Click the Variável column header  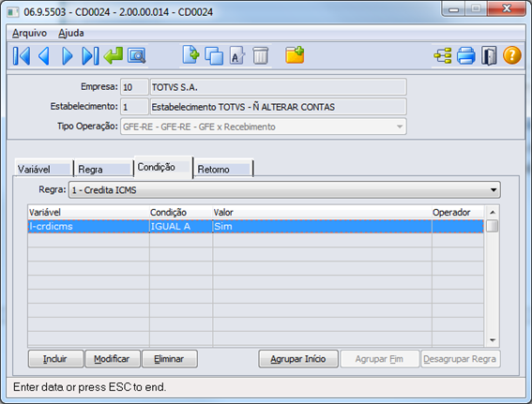pyautogui.click(x=88, y=213)
